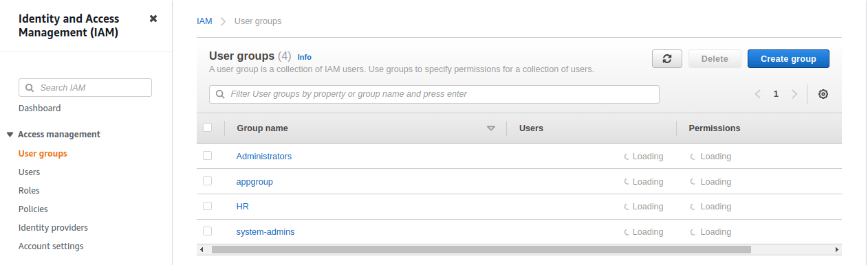Check the HR group checkbox
The width and height of the screenshot is (868, 265).
tap(208, 206)
